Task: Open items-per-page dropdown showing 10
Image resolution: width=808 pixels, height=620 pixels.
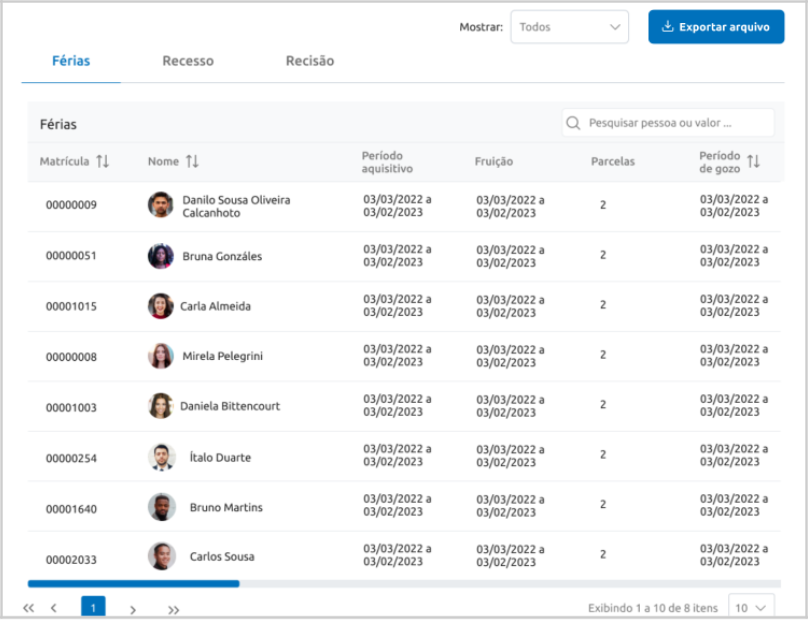Action: 751,607
